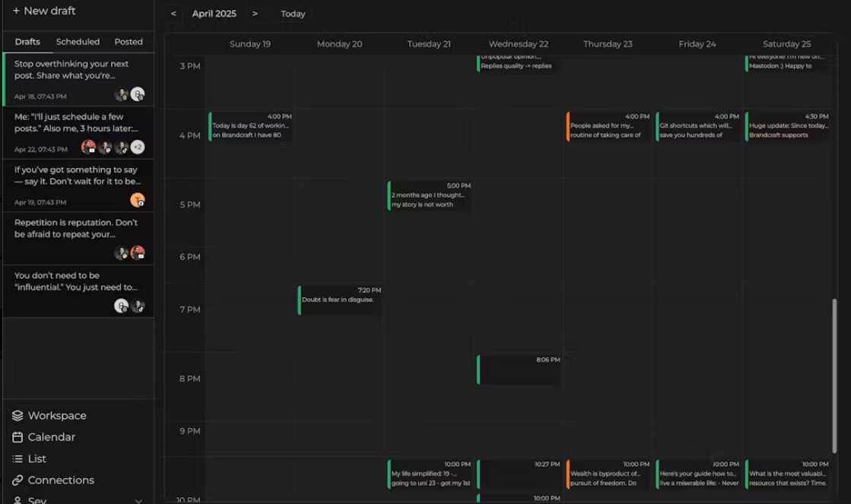Click the red avatar on Repetition draft
Image resolution: width=851 pixels, height=504 pixels.
point(138,253)
